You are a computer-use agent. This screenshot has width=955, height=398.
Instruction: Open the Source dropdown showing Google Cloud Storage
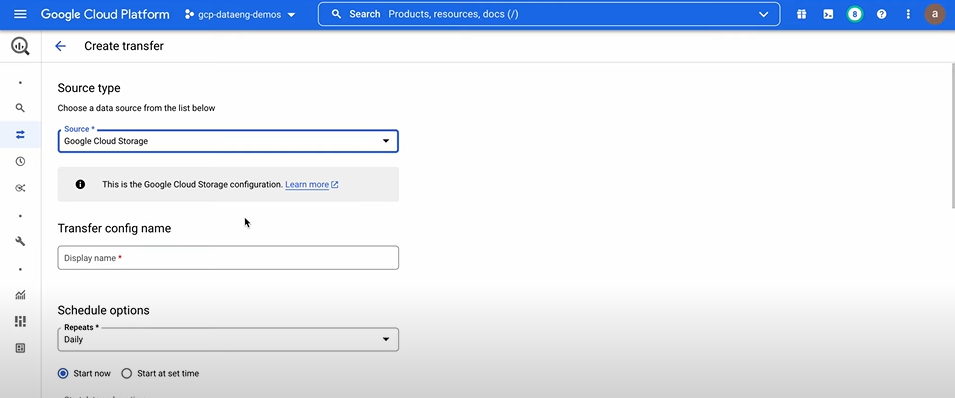[x=228, y=141]
